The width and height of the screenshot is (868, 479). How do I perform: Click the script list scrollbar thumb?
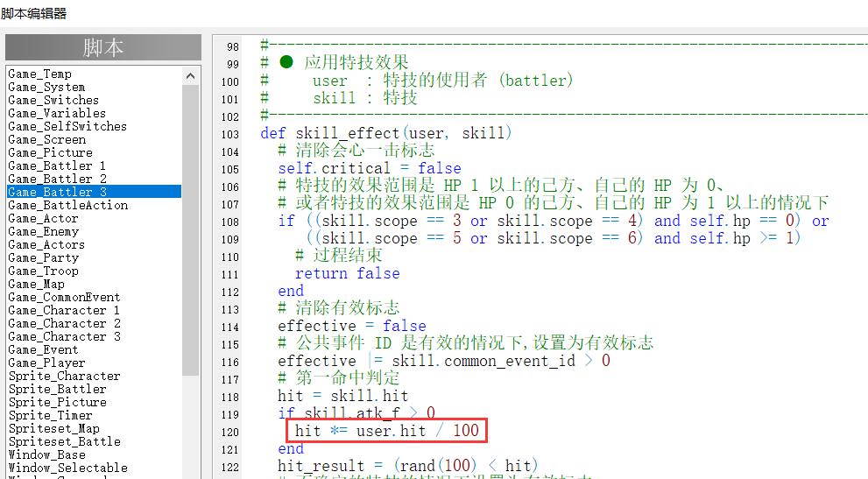190,230
